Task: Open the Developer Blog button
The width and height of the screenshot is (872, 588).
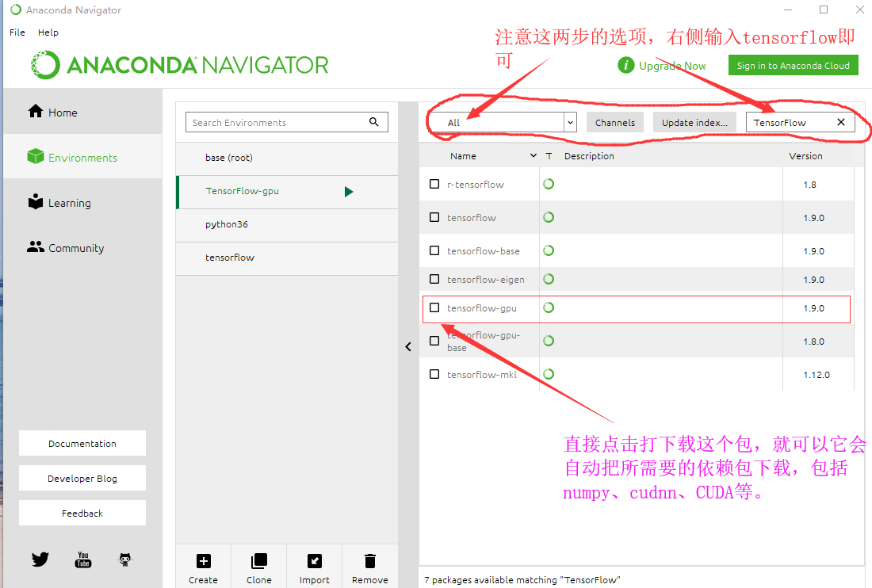Action: [x=82, y=478]
